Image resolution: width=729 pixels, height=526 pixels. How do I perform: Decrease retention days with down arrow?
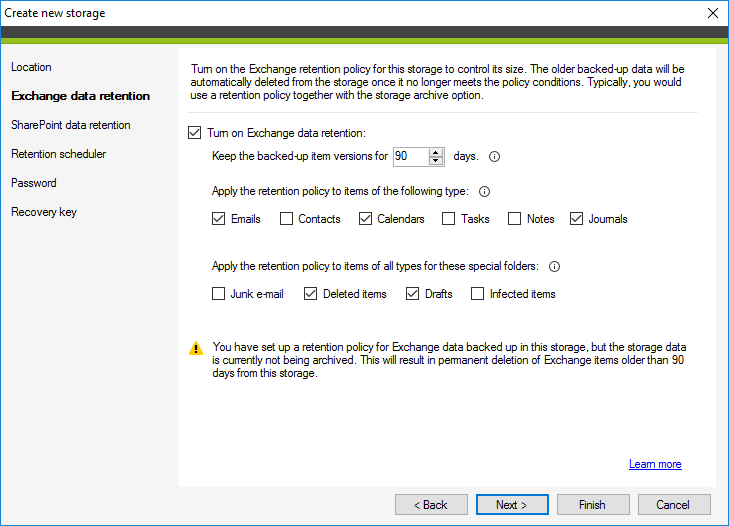click(435, 160)
